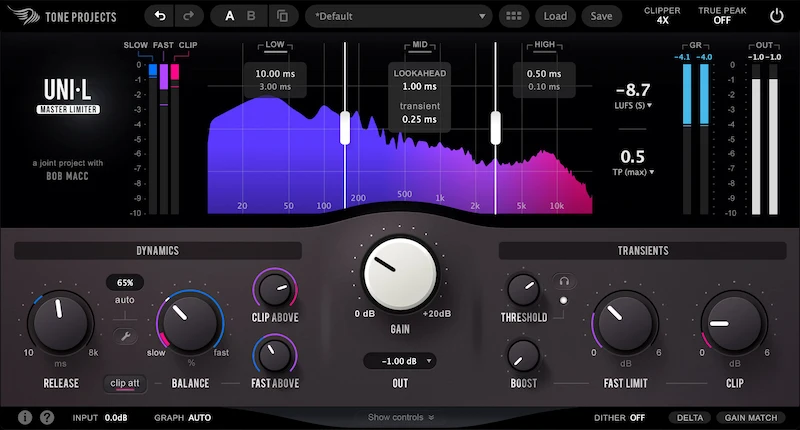Open the info icon
This screenshot has width=800, height=430.
tap(25, 417)
